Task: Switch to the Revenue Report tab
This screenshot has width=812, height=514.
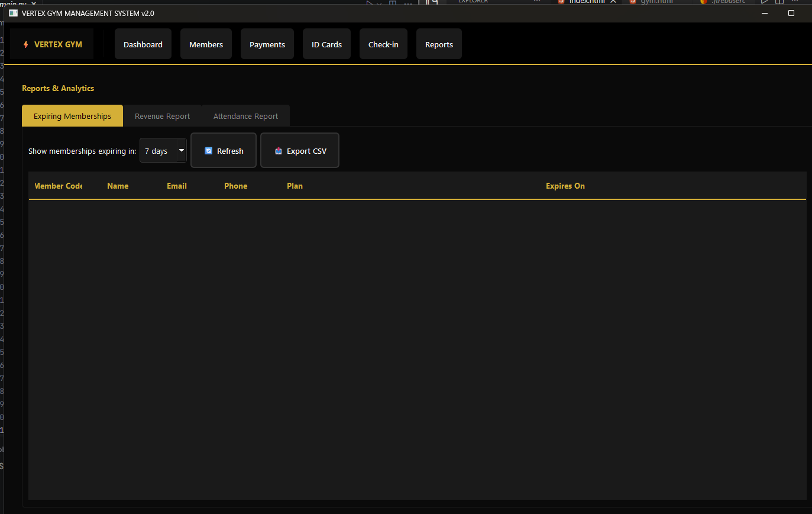Action: (162, 116)
